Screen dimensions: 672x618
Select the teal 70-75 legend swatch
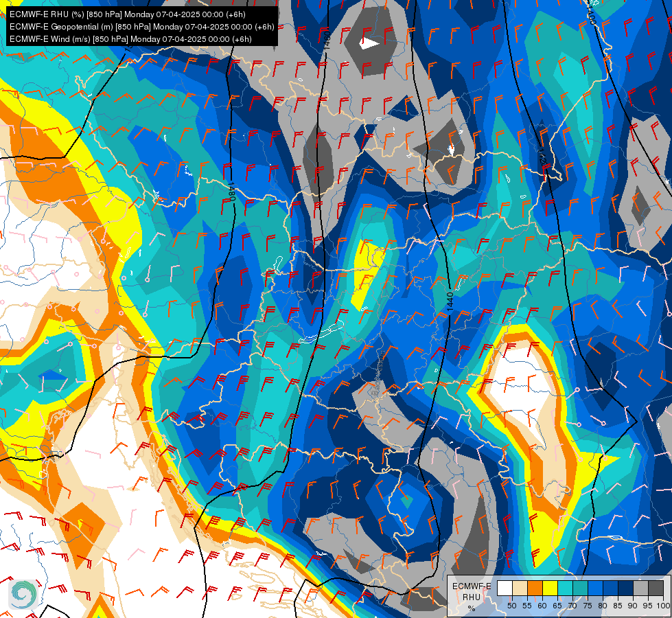580,588
